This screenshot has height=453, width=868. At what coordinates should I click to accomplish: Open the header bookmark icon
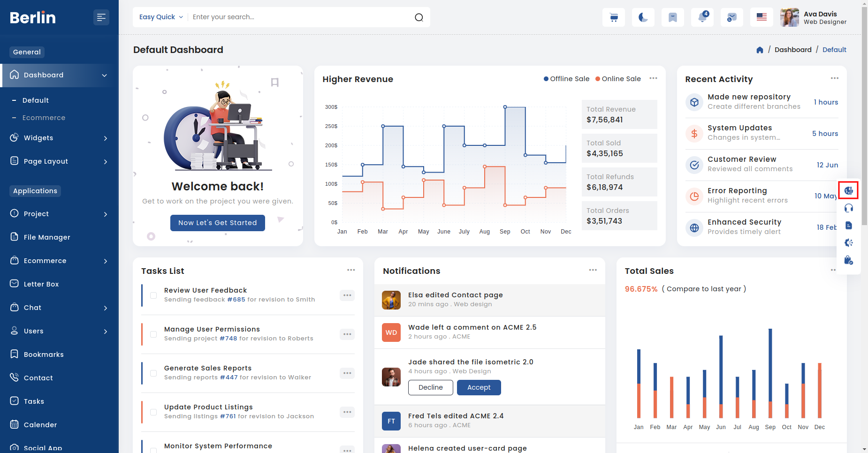(x=672, y=17)
